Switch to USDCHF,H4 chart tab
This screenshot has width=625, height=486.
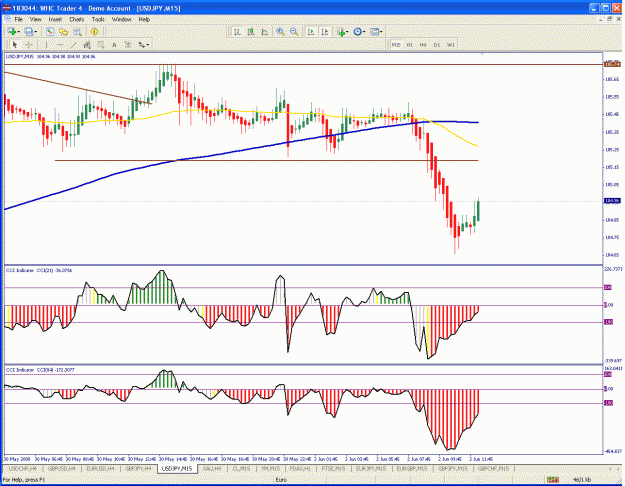(22, 469)
